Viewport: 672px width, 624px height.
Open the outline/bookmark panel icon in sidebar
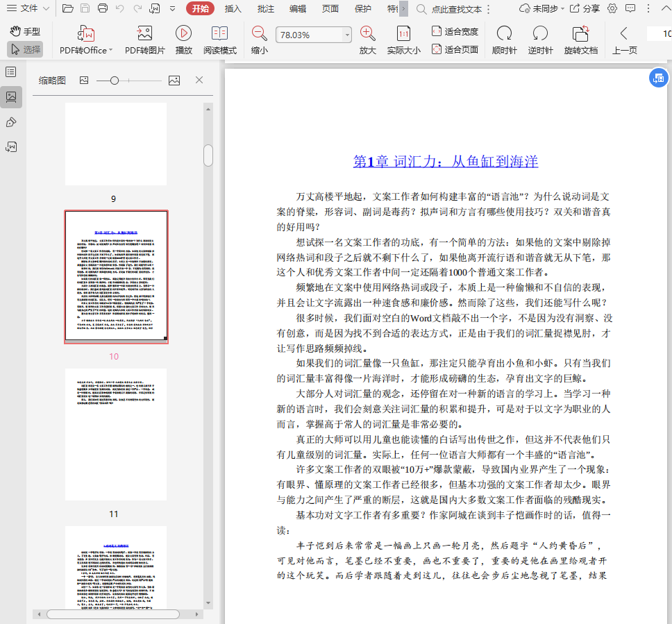[11, 71]
